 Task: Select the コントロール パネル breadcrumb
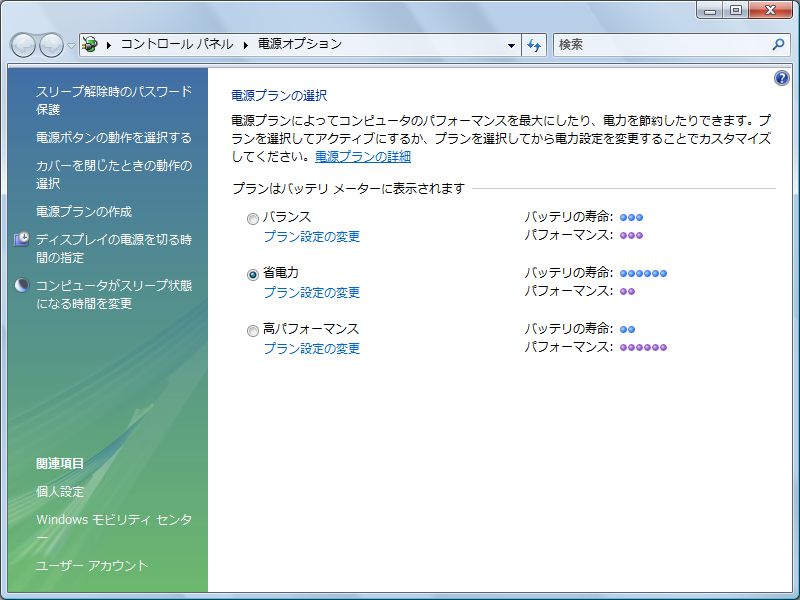point(177,44)
